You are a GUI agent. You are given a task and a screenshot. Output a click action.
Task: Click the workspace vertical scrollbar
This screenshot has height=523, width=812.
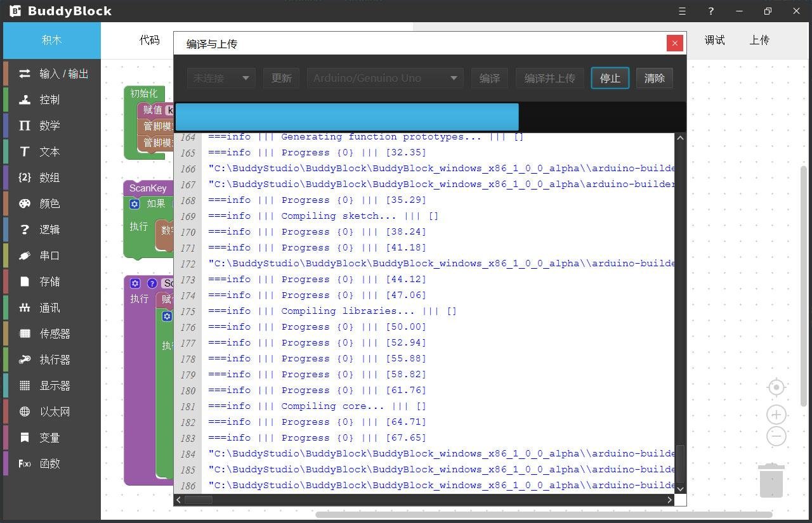804,286
